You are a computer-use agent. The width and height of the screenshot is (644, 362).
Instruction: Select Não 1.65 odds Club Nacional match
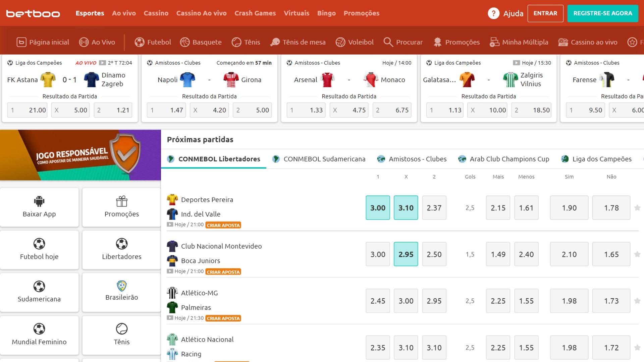(611, 254)
